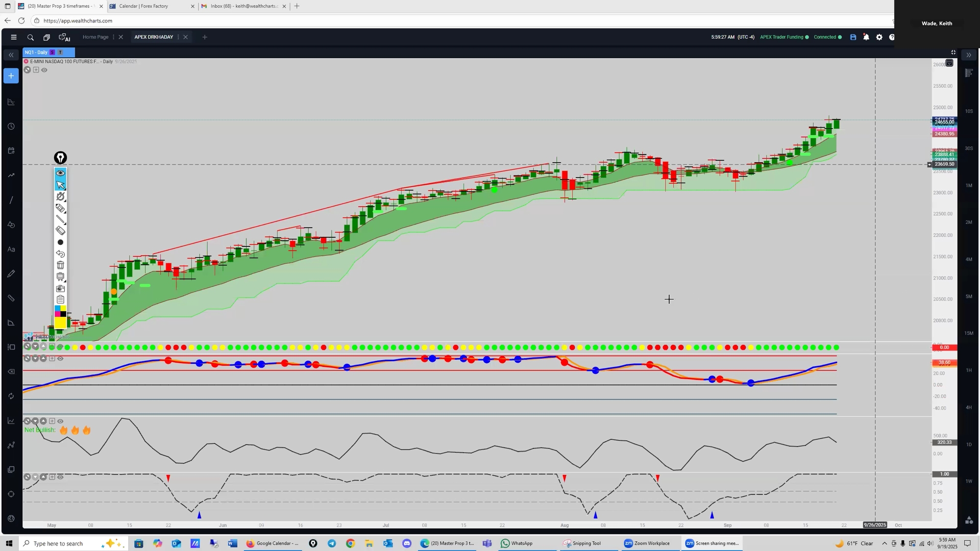Switch to the Home Page tab
Screen dimensions: 980x551
95,37
